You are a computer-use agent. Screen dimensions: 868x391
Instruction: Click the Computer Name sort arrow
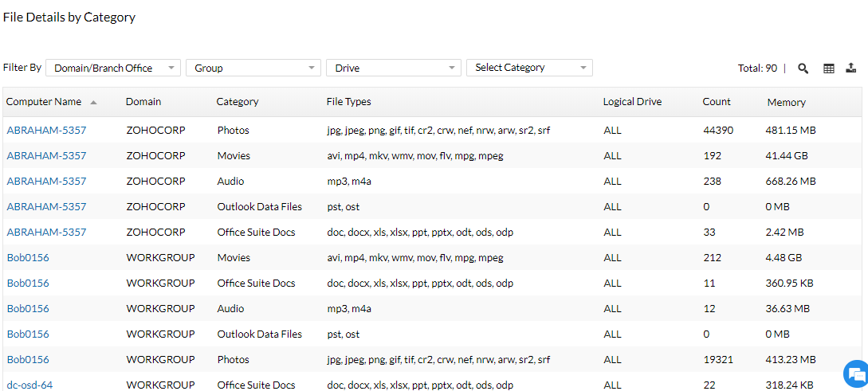tap(94, 102)
